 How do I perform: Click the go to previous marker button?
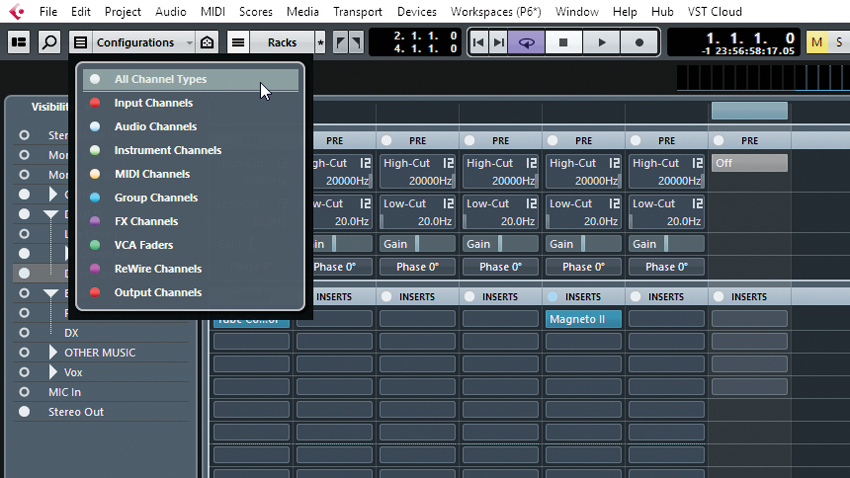point(479,42)
